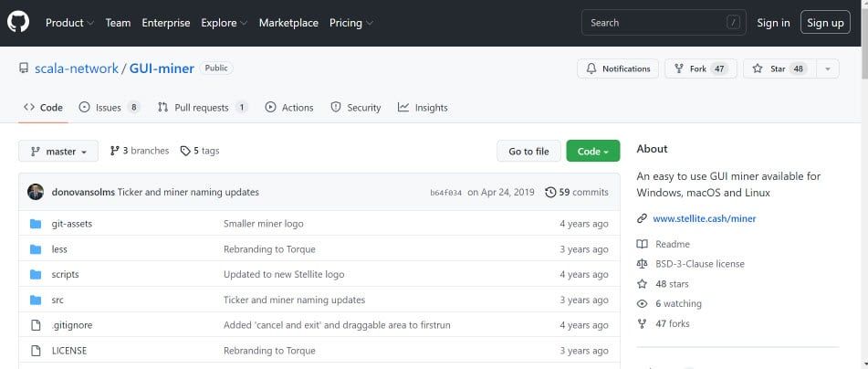This screenshot has height=369, width=868.
Task: Open Smaller miner logo commit message
Action: [x=264, y=224]
